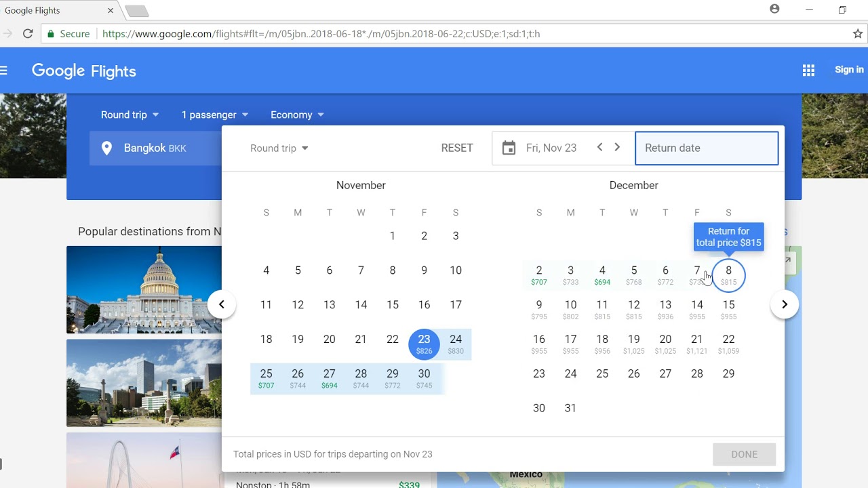
Task: Select December 21 priced $1,121
Action: coord(697,344)
